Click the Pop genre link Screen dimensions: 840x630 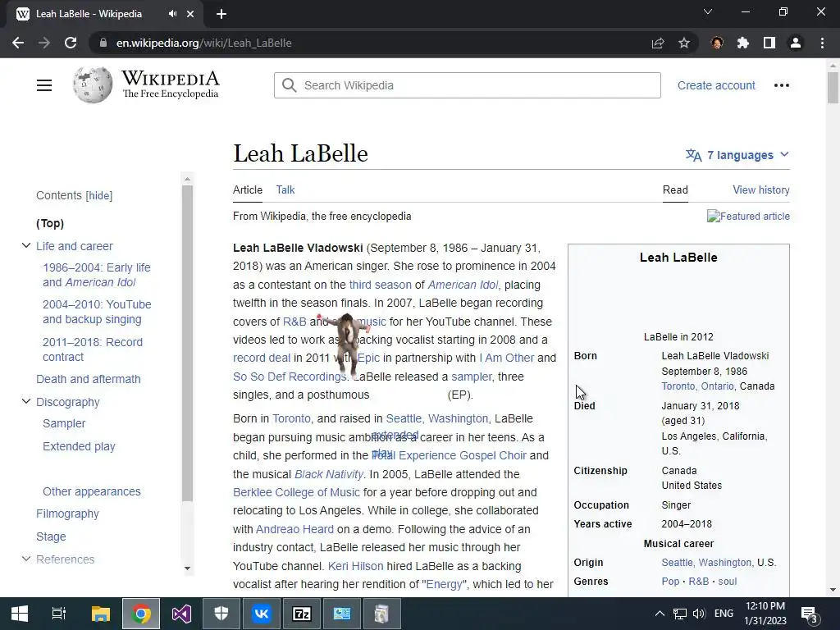point(670,582)
